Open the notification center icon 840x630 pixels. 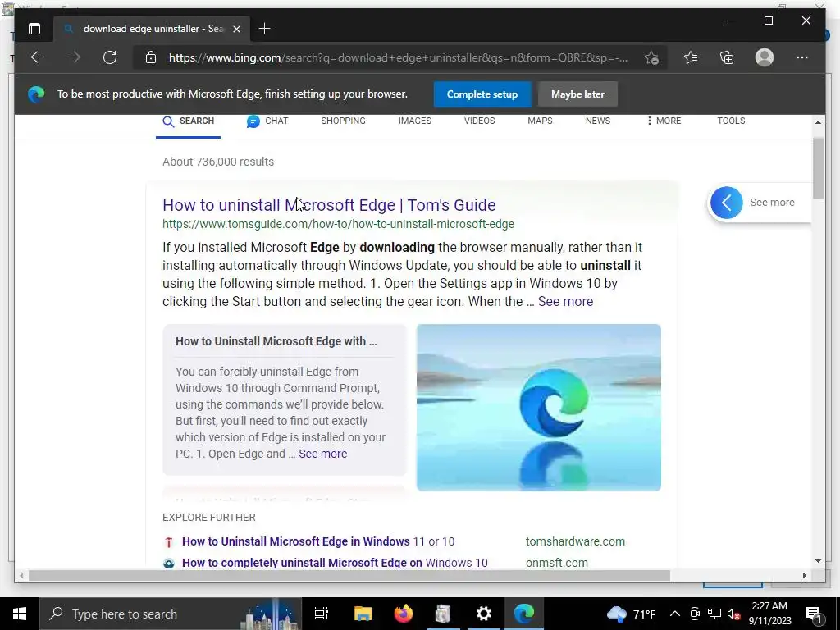[x=814, y=614]
